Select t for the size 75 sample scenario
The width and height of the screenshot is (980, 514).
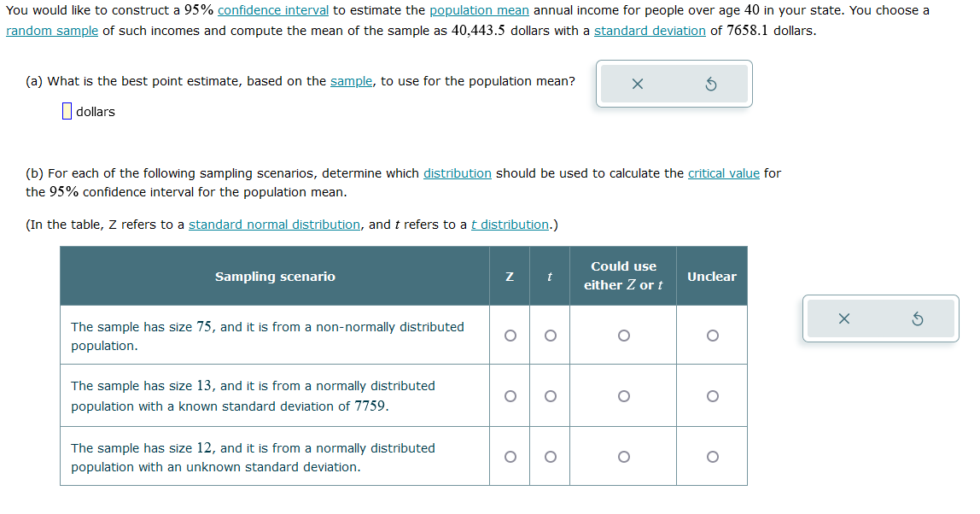pyautogui.click(x=550, y=336)
